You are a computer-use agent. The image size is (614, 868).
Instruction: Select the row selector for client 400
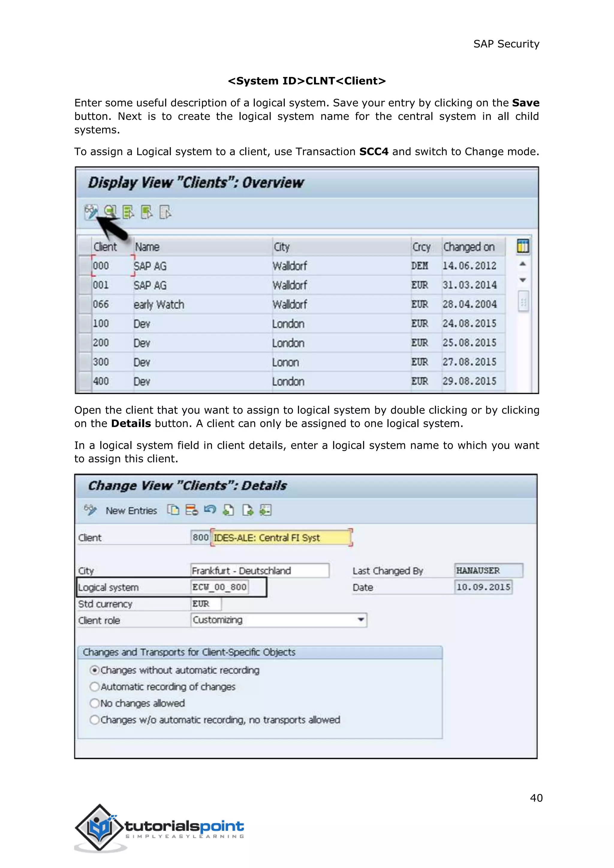[x=85, y=381]
